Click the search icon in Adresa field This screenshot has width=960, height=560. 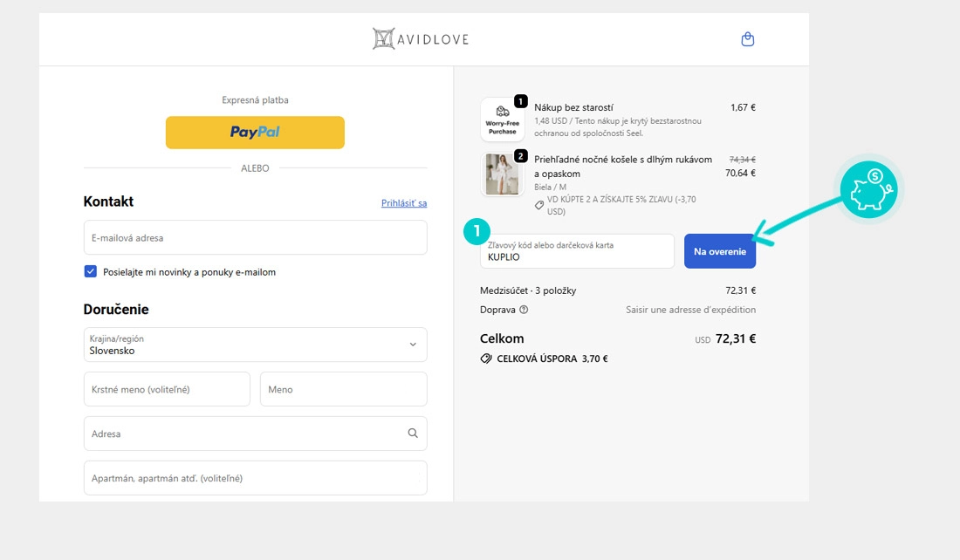[x=413, y=434]
